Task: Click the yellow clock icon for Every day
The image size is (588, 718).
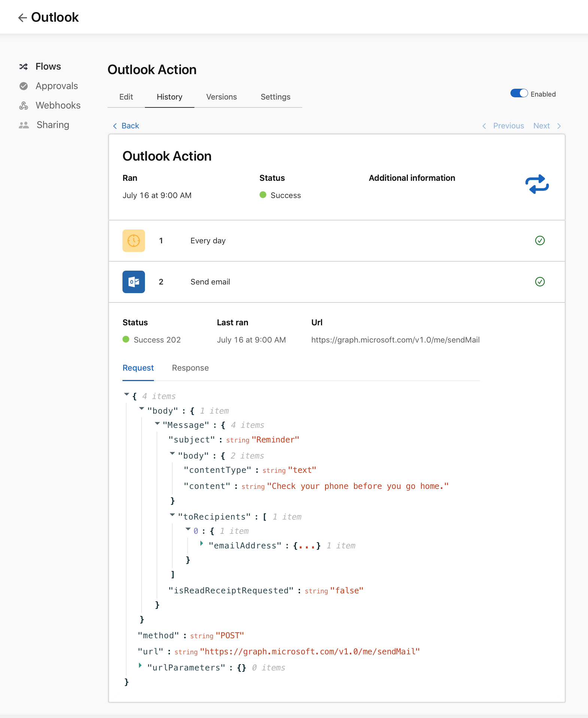Action: click(x=134, y=241)
